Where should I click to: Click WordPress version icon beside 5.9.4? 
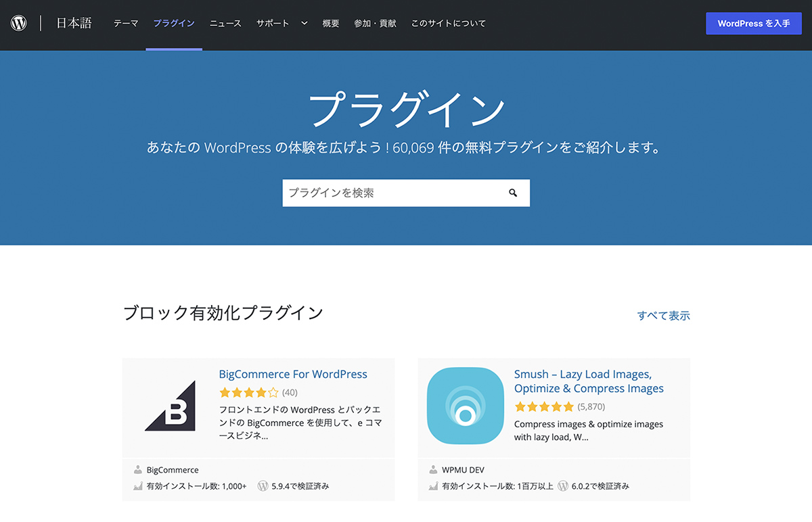263,486
